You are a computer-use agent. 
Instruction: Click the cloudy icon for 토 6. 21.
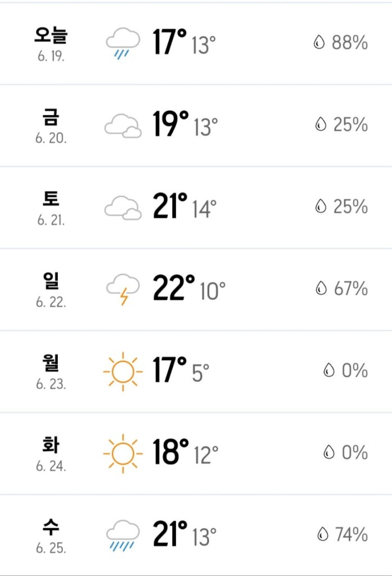tap(123, 207)
